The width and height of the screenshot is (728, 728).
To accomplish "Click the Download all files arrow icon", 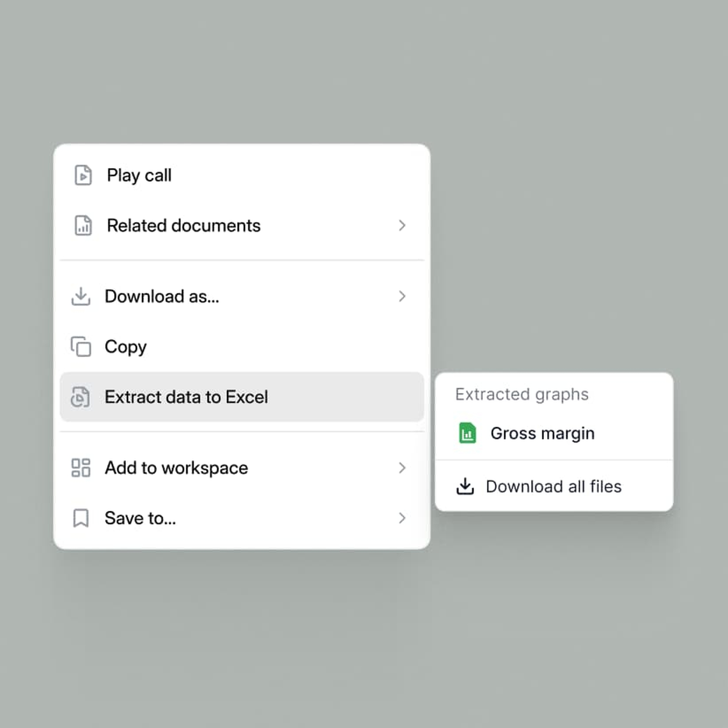I will 465,486.
